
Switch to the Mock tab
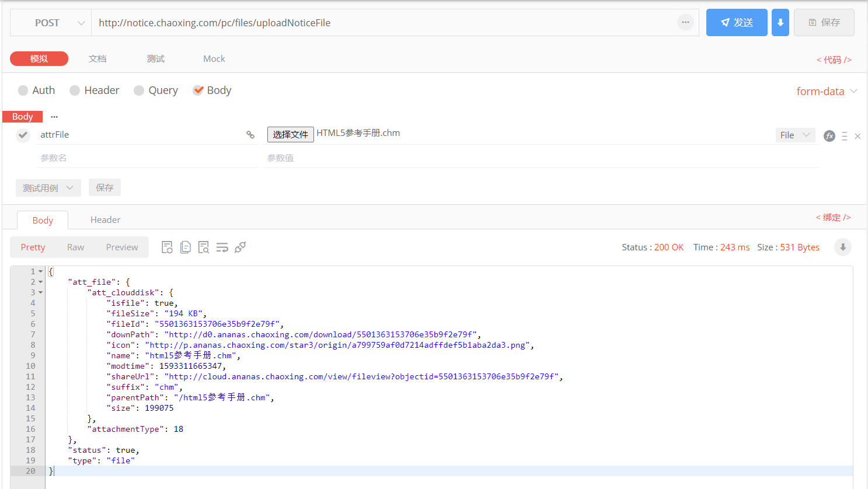coord(214,59)
